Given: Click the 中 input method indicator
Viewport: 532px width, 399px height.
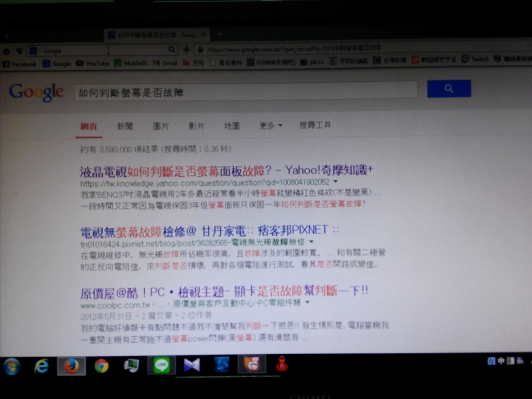Looking at the screenshot, I should [501, 361].
